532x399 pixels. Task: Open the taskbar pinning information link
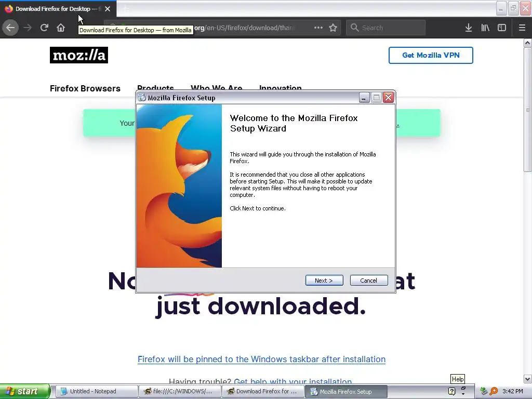coord(262,359)
